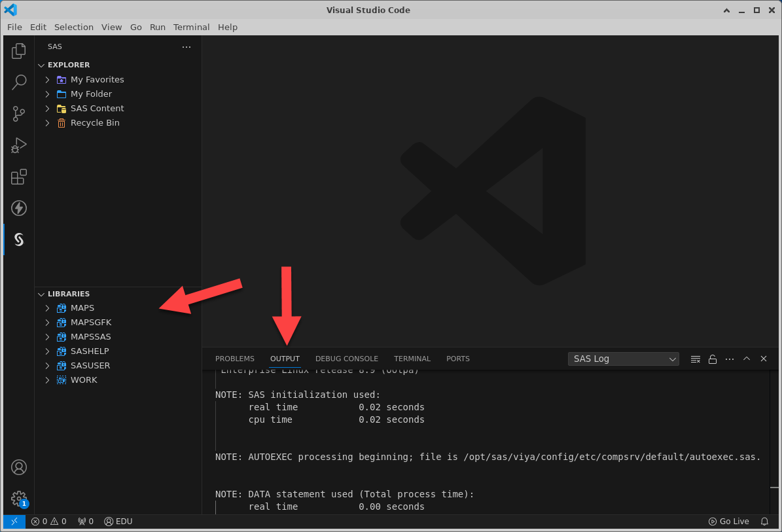
Task: Open the Manage gear icon
Action: tap(19, 499)
